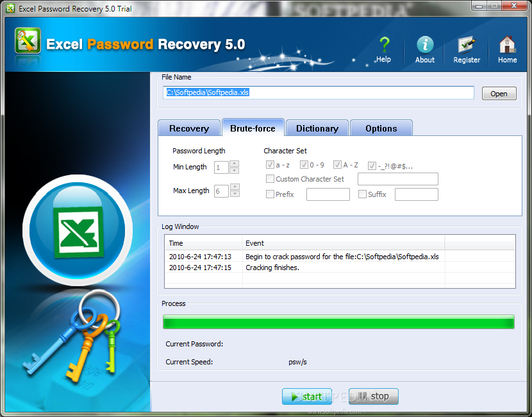The width and height of the screenshot is (532, 417).
Task: Minimize the window
Action: (x=479, y=6)
